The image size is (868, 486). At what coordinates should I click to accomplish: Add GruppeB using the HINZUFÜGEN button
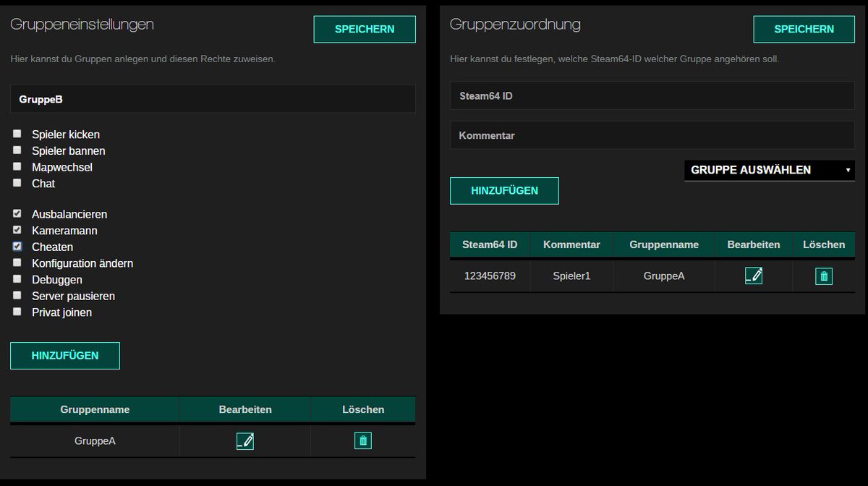pos(64,355)
